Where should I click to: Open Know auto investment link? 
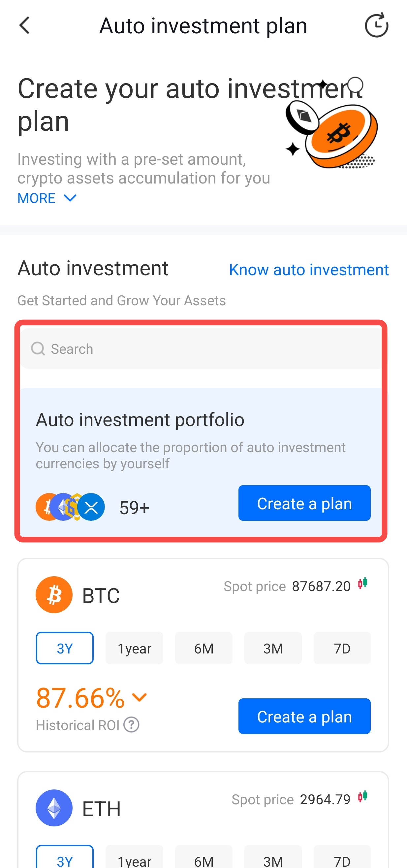(x=309, y=270)
